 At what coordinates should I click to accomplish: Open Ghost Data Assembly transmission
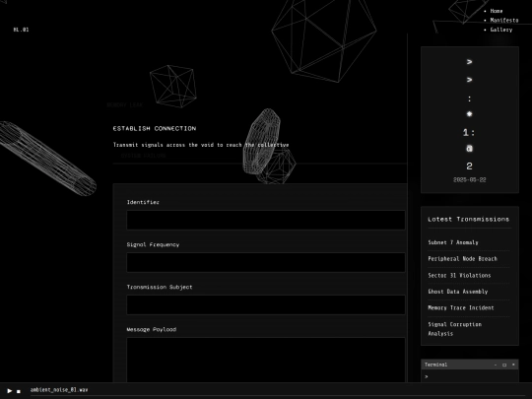(458, 292)
